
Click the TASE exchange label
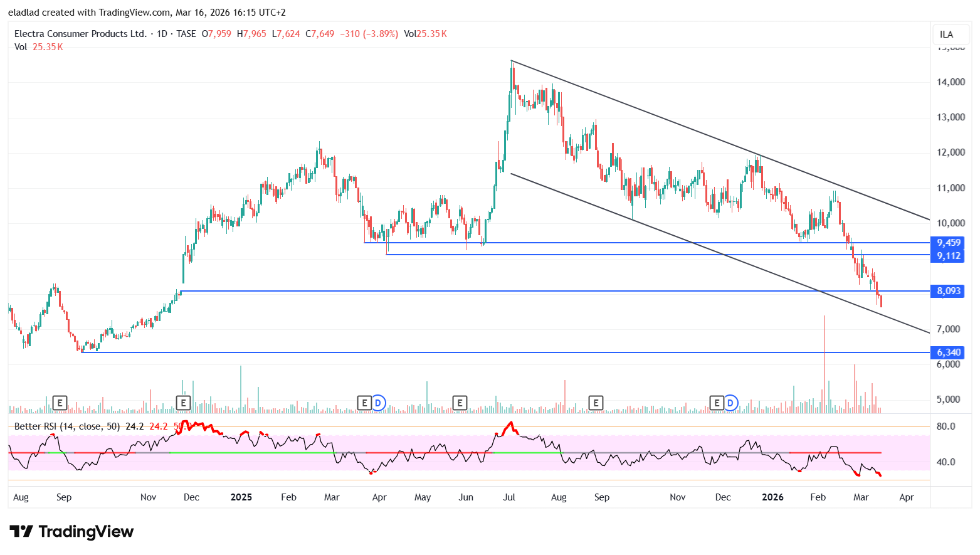point(186,34)
